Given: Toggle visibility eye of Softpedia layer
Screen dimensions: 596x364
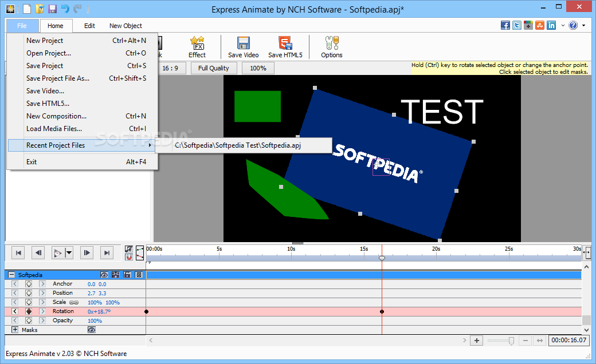Looking at the screenshot, I should [104, 275].
